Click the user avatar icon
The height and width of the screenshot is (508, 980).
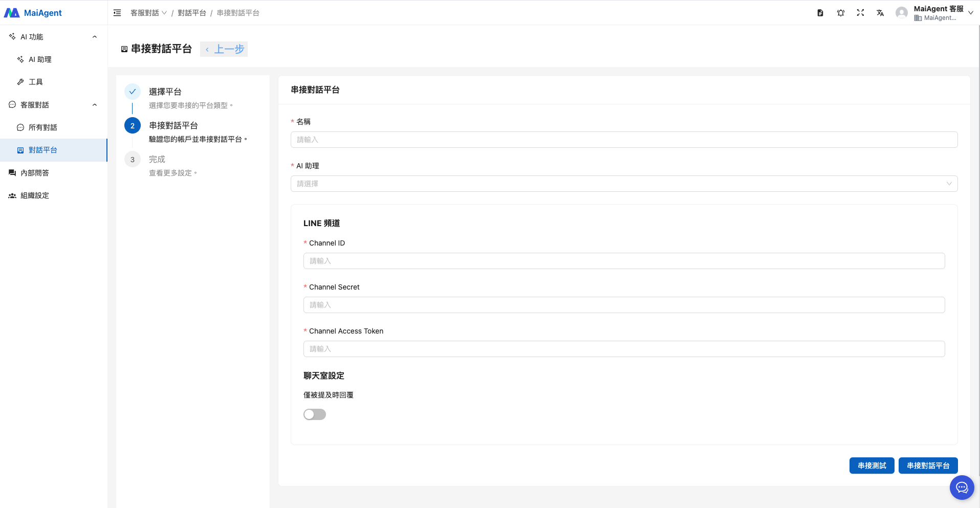click(901, 13)
